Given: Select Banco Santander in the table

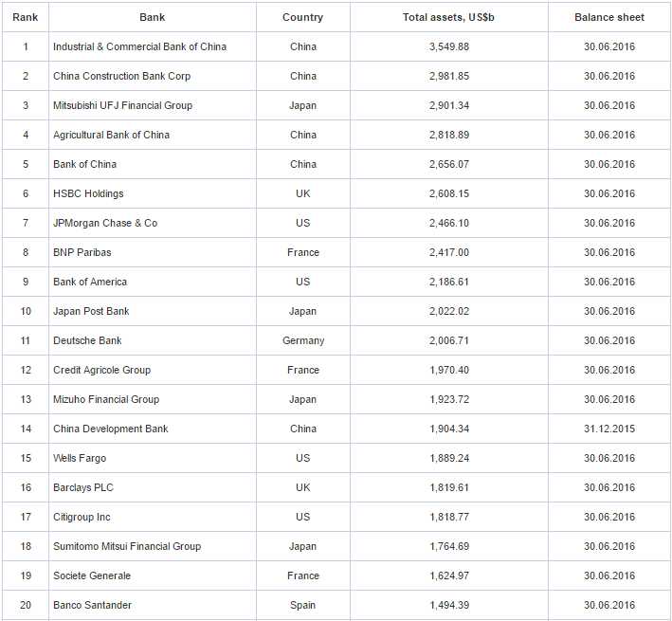Looking at the screenshot, I should point(92,605).
